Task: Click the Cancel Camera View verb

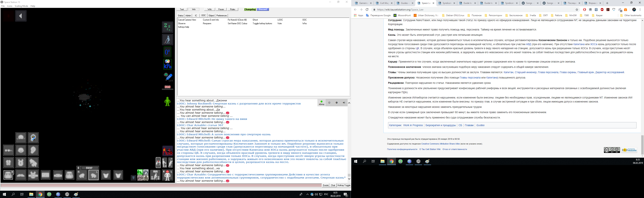Action: pos(187,20)
